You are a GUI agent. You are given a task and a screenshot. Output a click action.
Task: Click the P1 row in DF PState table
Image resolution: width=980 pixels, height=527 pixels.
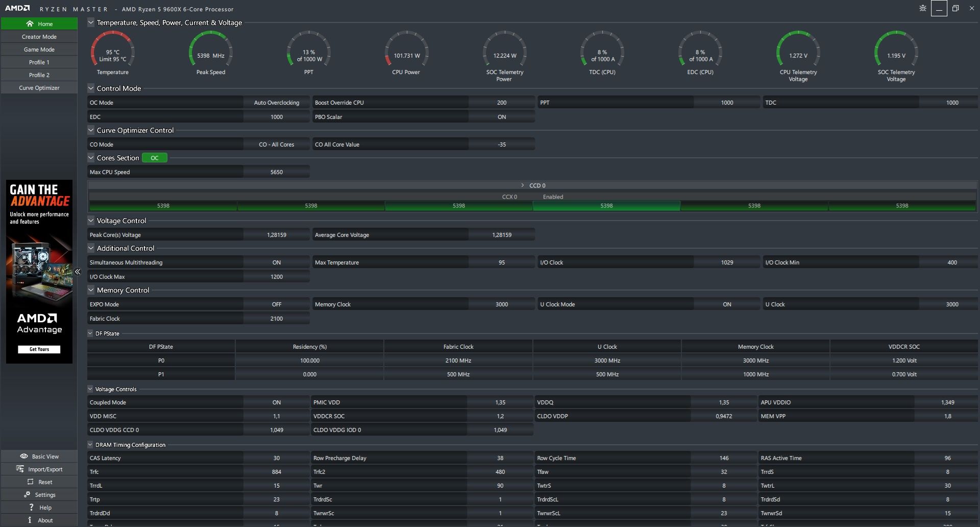pyautogui.click(x=532, y=374)
